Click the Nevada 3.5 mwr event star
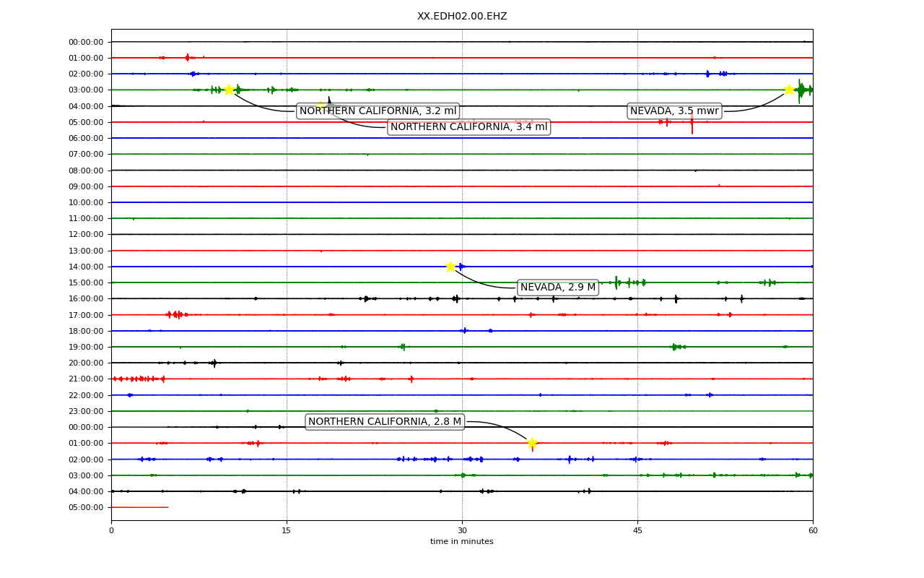This screenshot has width=924, height=578. tap(789, 90)
